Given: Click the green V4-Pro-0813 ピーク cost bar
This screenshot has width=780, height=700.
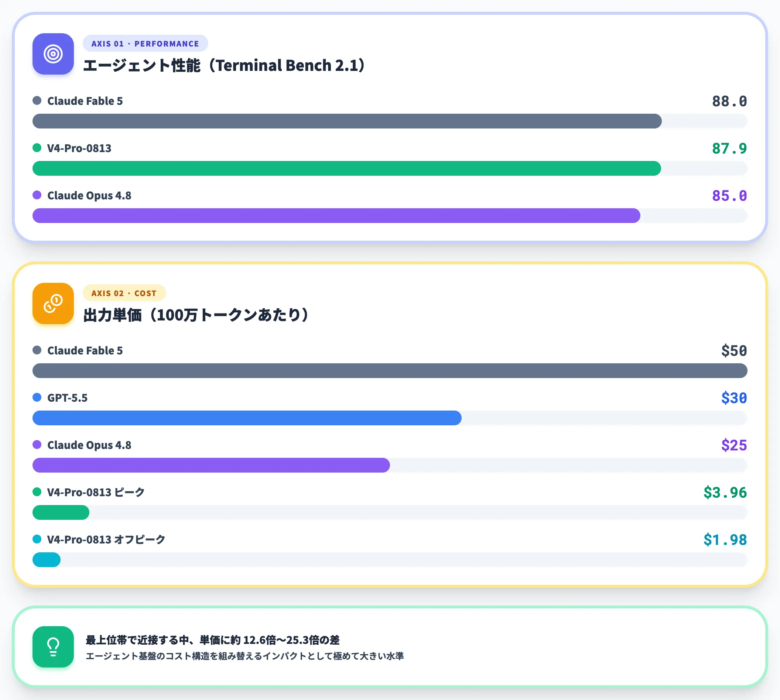Looking at the screenshot, I should [x=61, y=513].
